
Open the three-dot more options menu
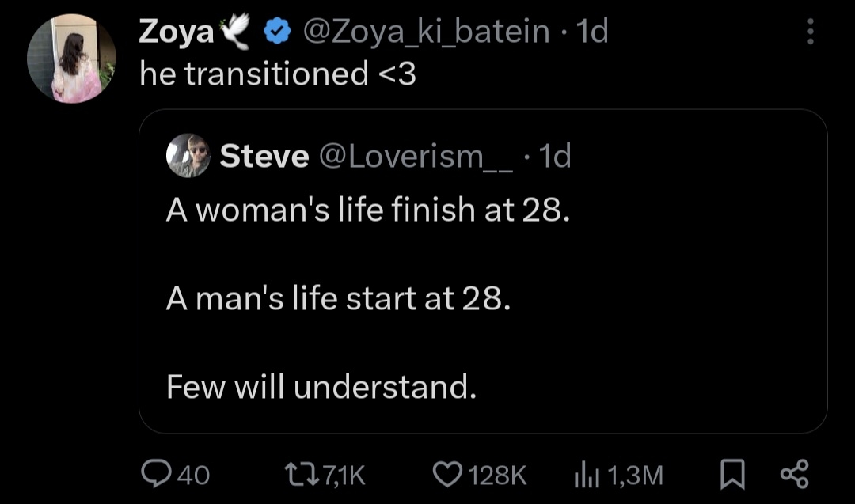(x=809, y=32)
